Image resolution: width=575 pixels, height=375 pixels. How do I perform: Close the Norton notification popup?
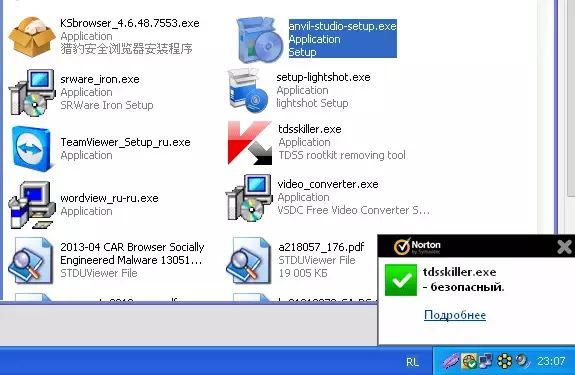click(564, 247)
